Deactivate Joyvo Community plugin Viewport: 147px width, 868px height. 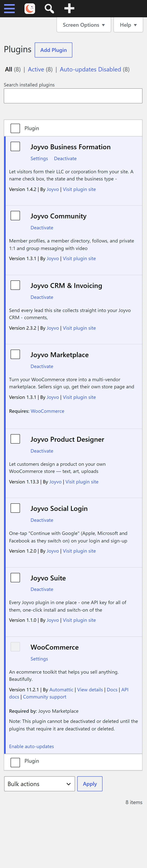[x=42, y=228]
